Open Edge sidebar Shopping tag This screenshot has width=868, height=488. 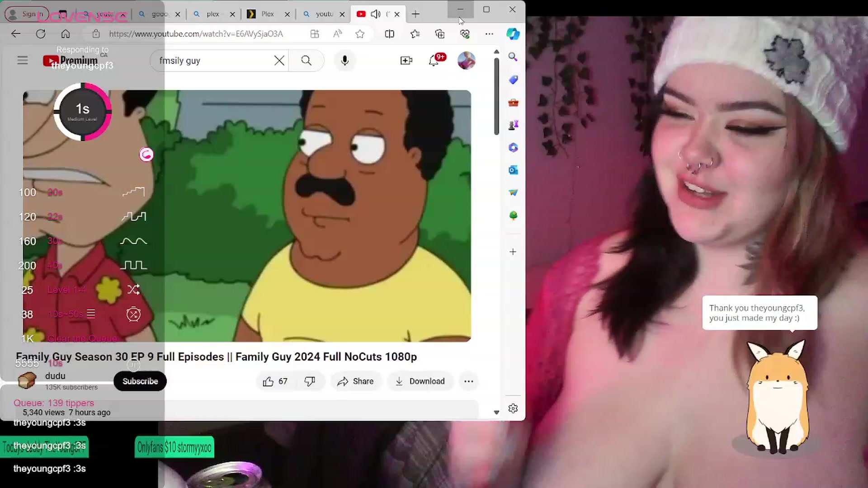pyautogui.click(x=513, y=80)
